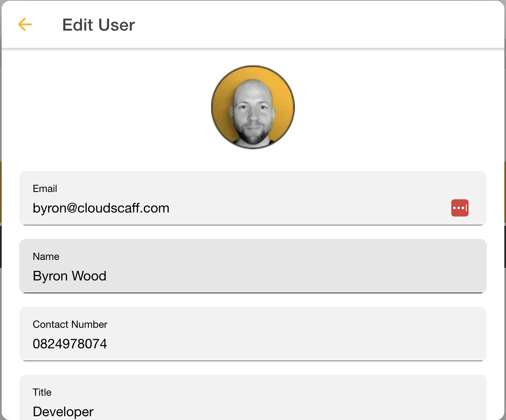Click the circular profile photo
Image resolution: width=506 pixels, height=420 pixels.
[253, 107]
